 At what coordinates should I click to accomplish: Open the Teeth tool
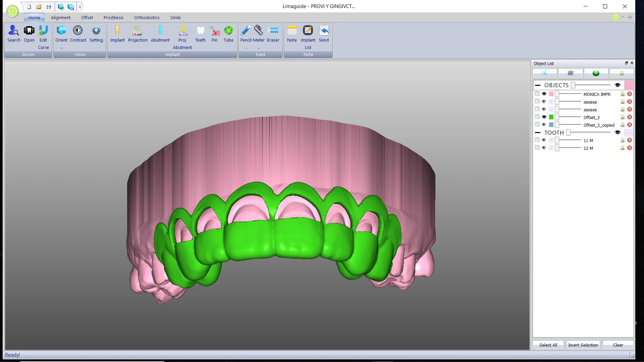click(x=200, y=34)
